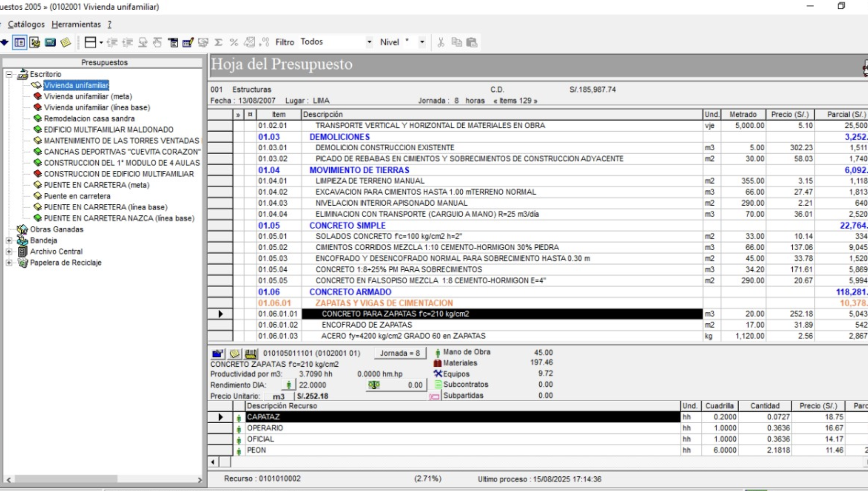Viewport: 868px width, 491px height.
Task: Select PUENTE EN CARRETERA NAZCA (línea base) budget
Action: click(119, 218)
